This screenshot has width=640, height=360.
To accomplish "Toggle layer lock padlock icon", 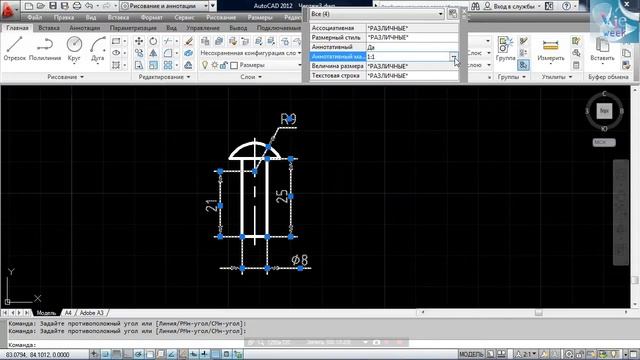I will (x=224, y=65).
